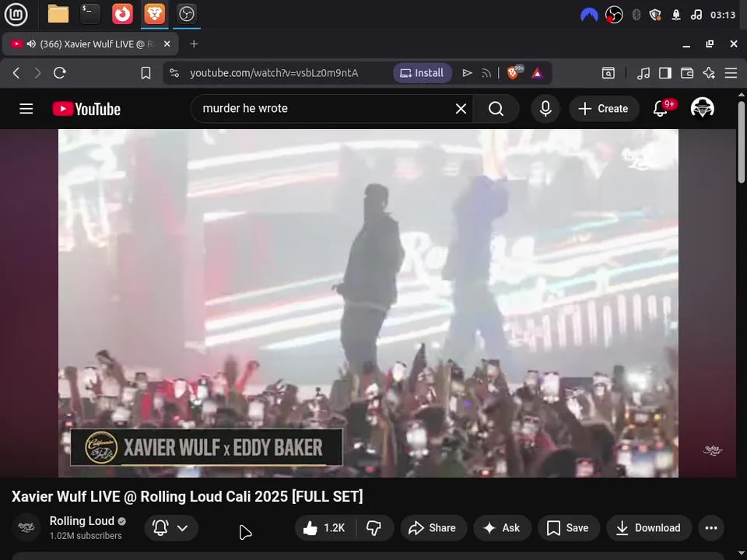Click the Install app button in the address bar

(x=423, y=73)
